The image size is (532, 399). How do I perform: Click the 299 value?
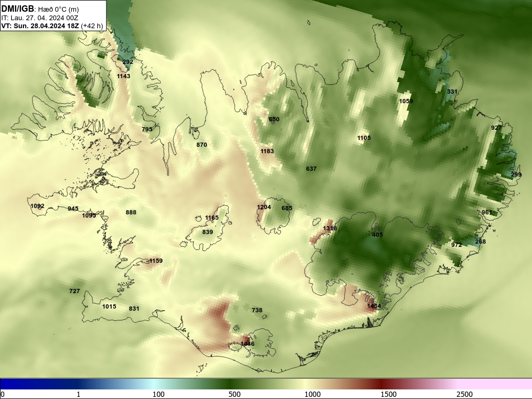click(x=516, y=174)
